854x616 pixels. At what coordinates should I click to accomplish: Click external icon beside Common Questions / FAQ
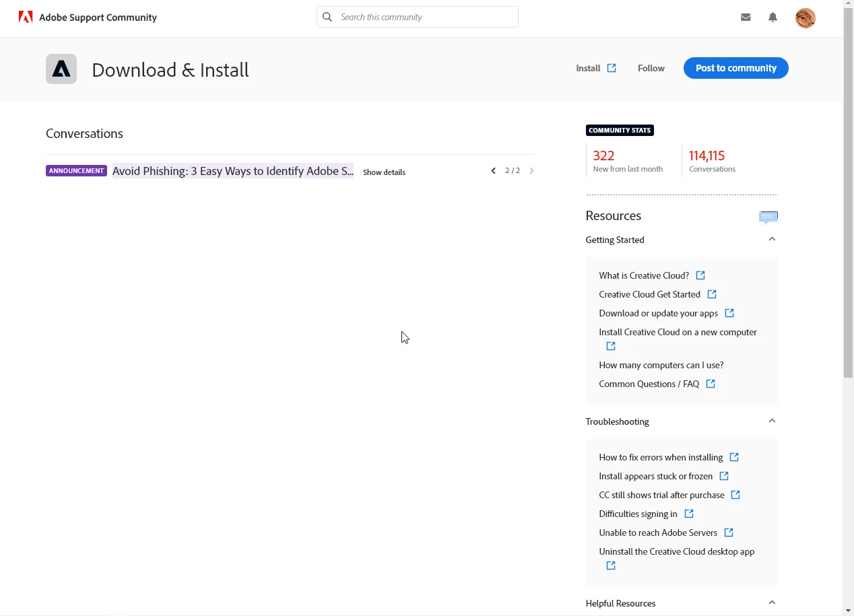tap(711, 384)
